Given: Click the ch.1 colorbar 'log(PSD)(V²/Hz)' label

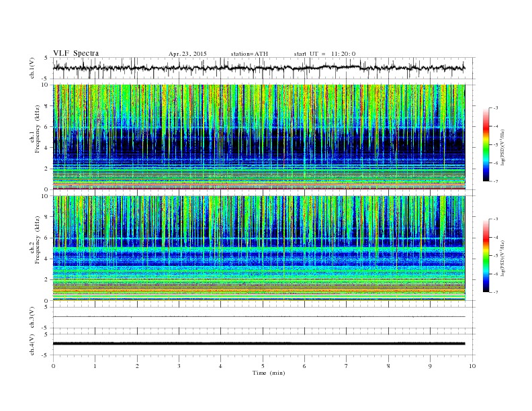Looking at the screenshot, I should [x=502, y=148].
